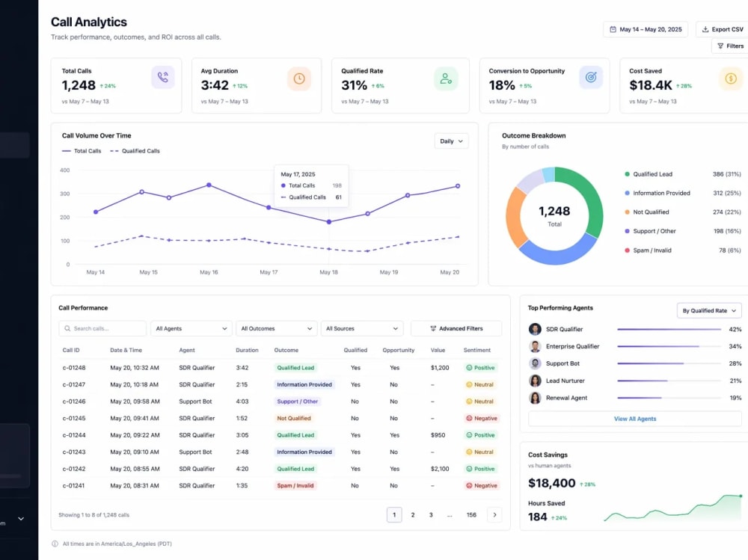Image resolution: width=748 pixels, height=560 pixels.
Task: Click the View All Agents link
Action: pyautogui.click(x=635, y=419)
